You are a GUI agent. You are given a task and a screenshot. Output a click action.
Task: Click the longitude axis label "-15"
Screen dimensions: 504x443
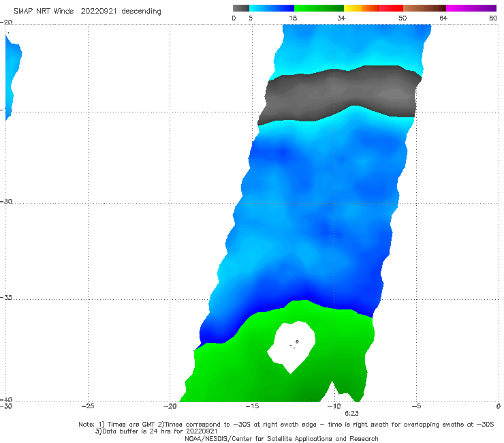(252, 406)
